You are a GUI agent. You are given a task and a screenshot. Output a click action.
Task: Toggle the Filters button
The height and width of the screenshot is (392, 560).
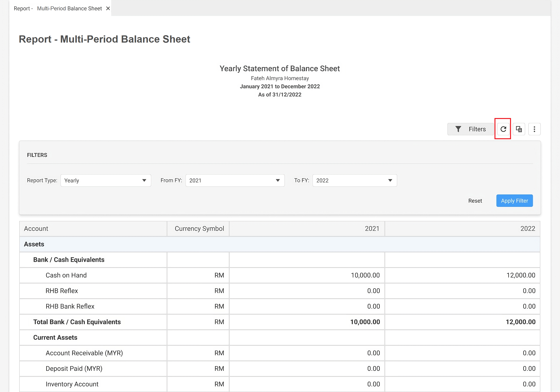471,129
